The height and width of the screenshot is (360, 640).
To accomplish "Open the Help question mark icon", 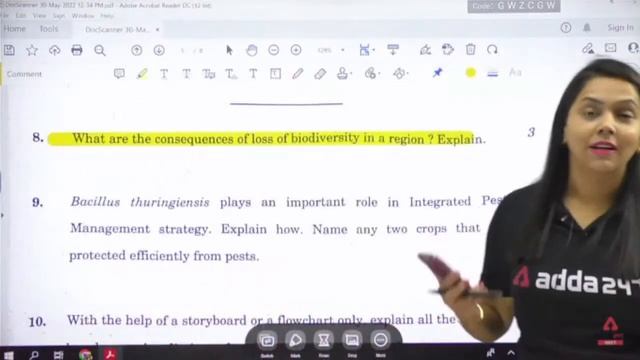I will [566, 28].
